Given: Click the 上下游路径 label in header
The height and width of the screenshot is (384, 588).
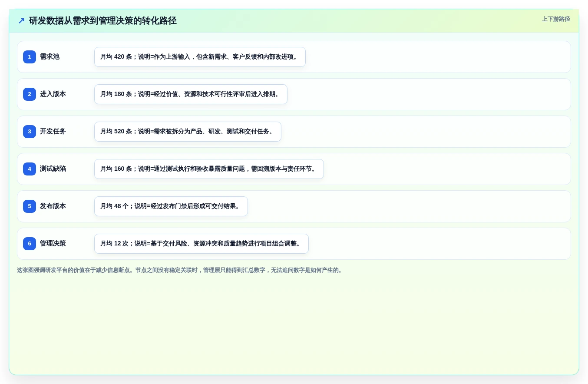Looking at the screenshot, I should pos(556,19).
